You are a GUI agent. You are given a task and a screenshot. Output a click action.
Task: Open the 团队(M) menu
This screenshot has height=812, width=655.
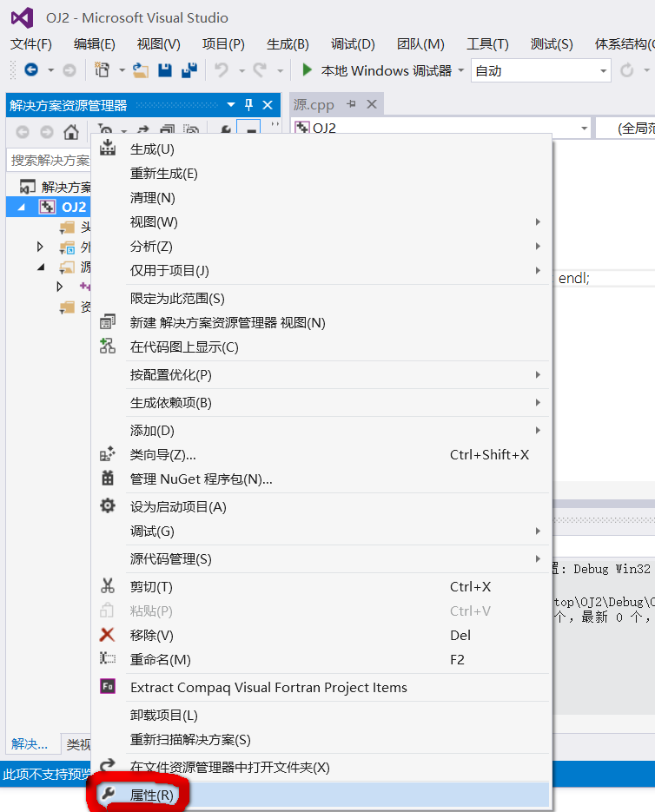click(420, 44)
